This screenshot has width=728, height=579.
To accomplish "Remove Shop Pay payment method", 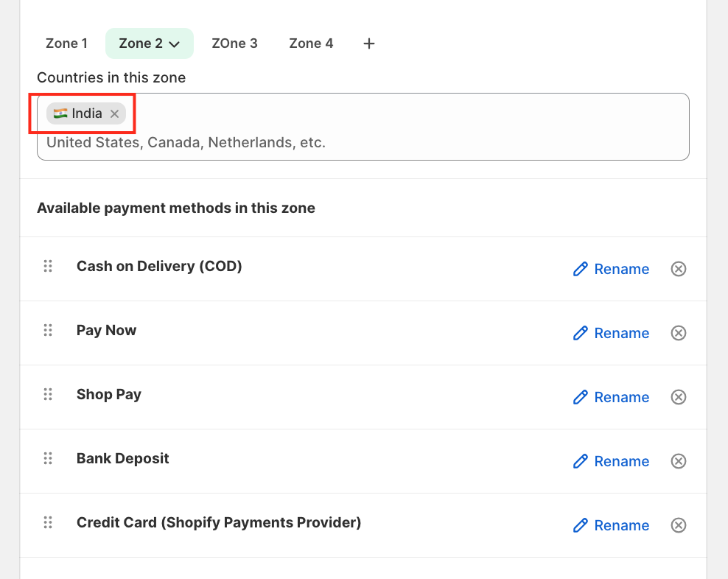I will (x=678, y=397).
